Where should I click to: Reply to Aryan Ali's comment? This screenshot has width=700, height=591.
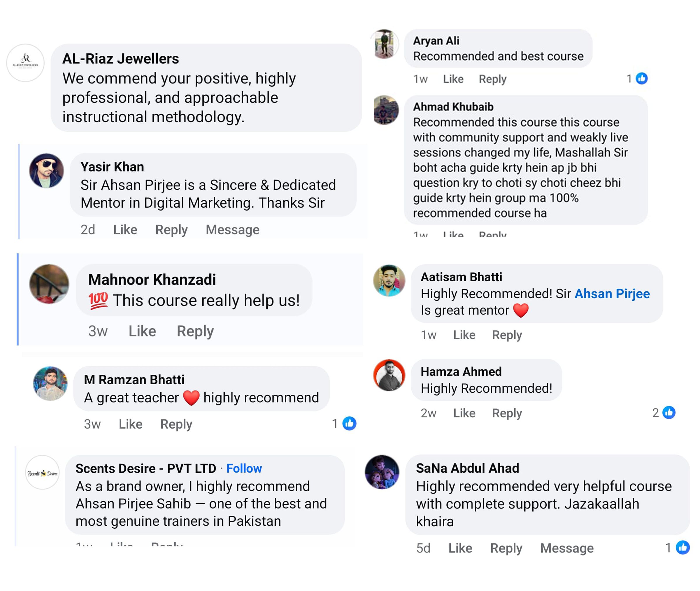(492, 79)
